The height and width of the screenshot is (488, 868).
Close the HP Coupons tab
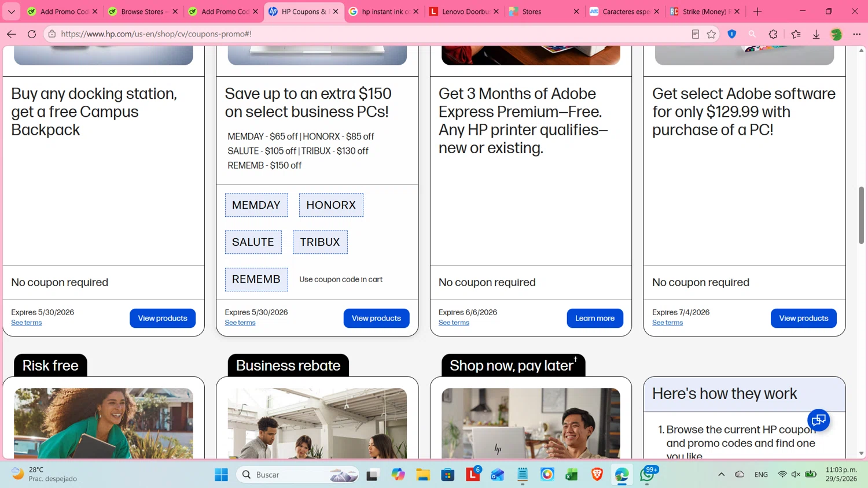coord(336,12)
